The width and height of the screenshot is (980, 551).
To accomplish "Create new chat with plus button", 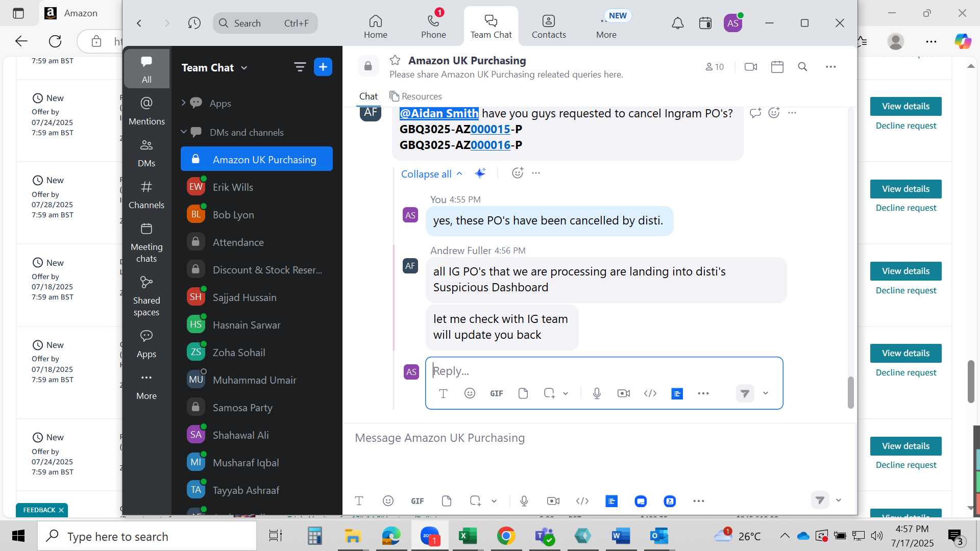I will point(323,67).
